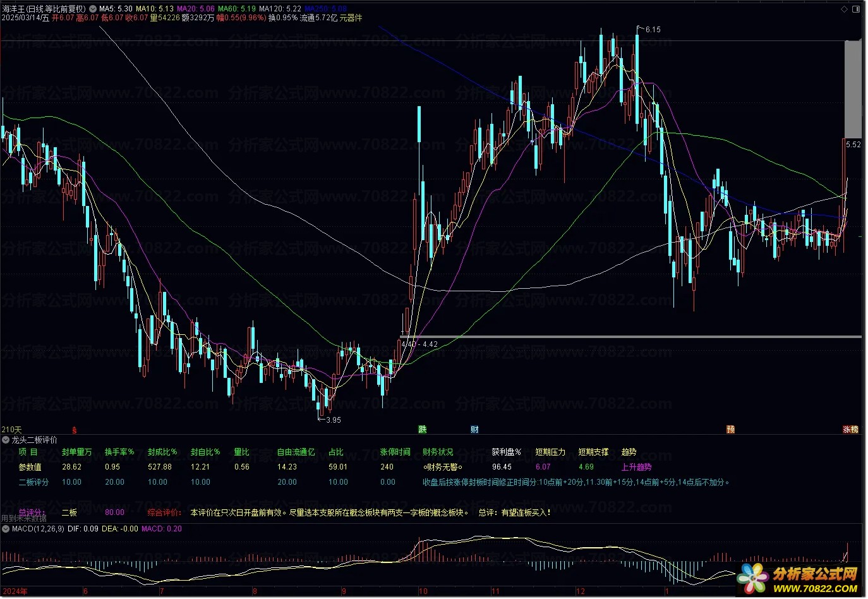This screenshot has height=599, width=868.
Task: Click the 短期压力 column header
Action: pos(550,452)
